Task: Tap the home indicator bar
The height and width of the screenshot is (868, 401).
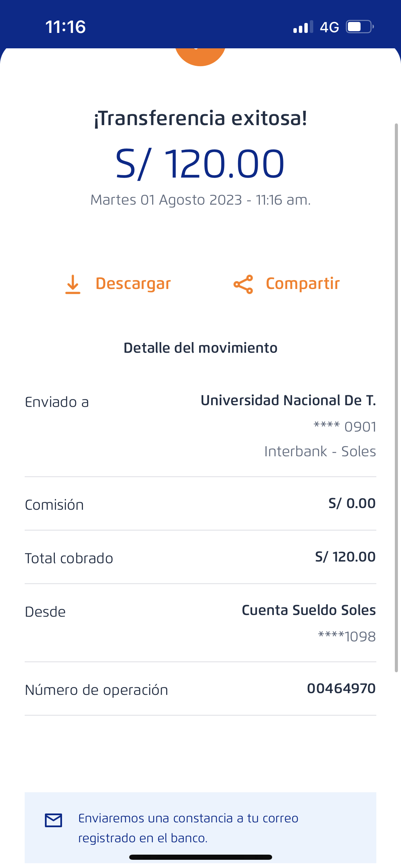Action: click(x=200, y=857)
